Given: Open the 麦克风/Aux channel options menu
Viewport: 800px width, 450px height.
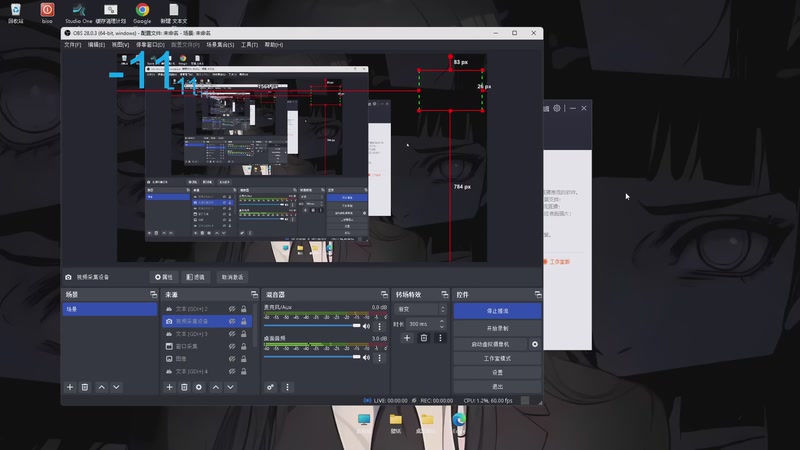Looking at the screenshot, I should (379, 327).
